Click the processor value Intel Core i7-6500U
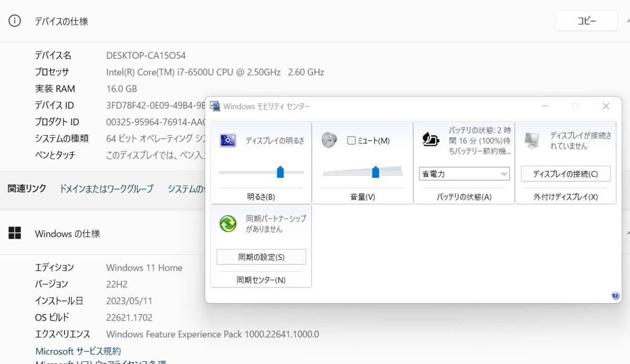The width and height of the screenshot is (630, 364). pos(215,72)
